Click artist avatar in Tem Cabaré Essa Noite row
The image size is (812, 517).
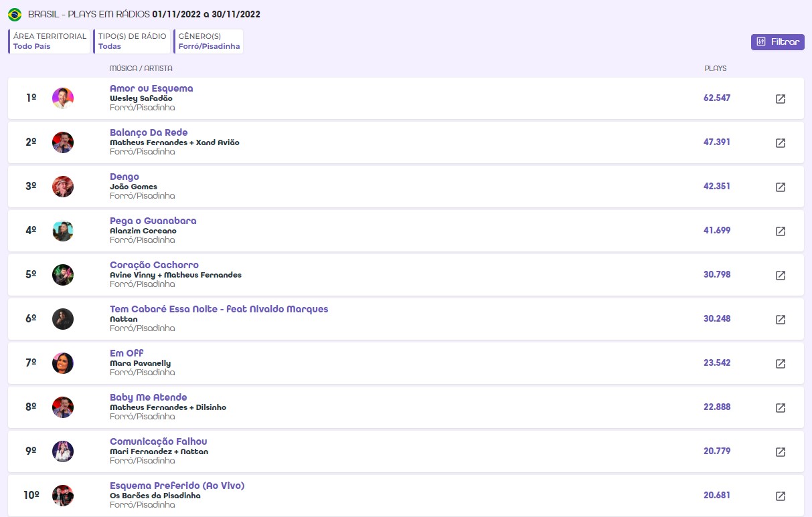63,319
